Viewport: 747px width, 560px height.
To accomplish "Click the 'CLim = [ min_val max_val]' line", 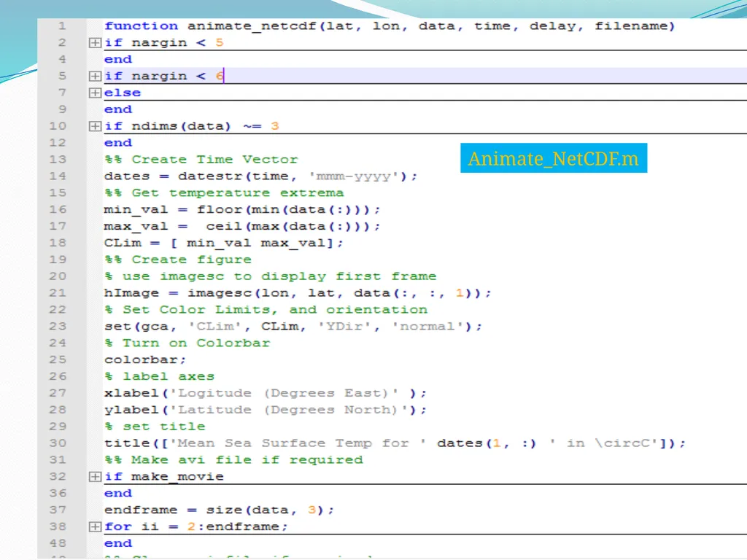I will pos(223,244).
